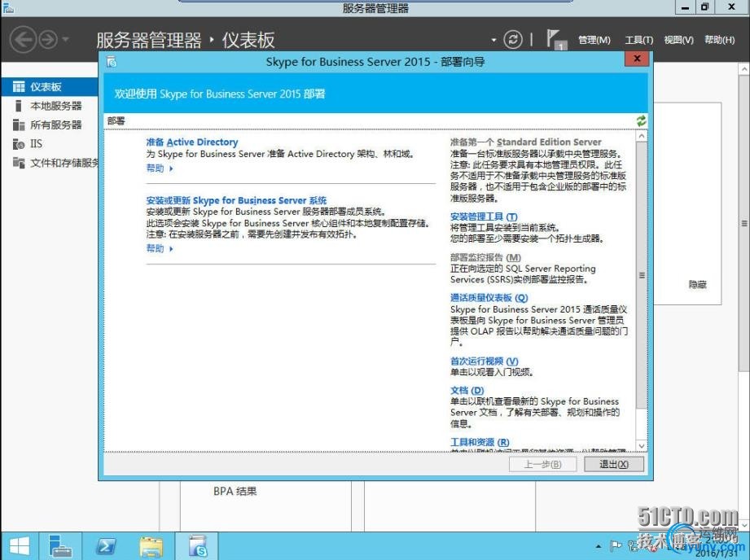Click the 所有服务器 sidebar icon

[19, 125]
